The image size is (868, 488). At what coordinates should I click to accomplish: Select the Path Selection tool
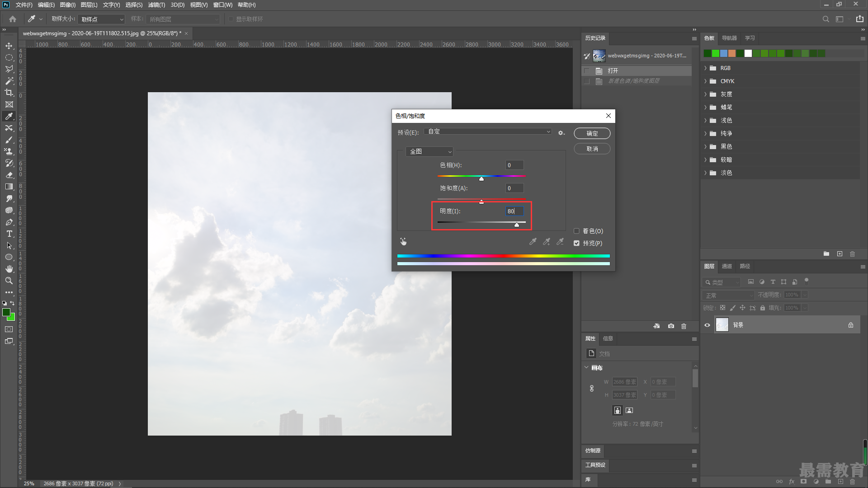tap(9, 245)
